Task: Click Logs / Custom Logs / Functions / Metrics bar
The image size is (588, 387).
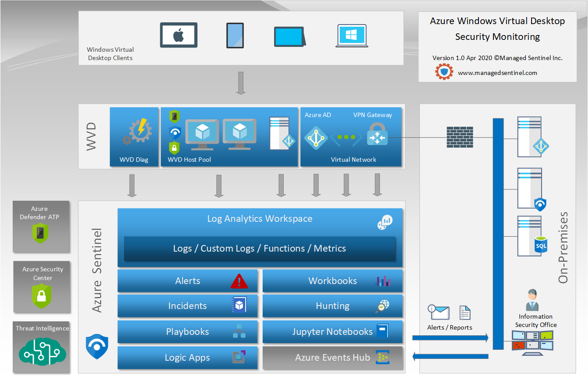Action: 260,249
